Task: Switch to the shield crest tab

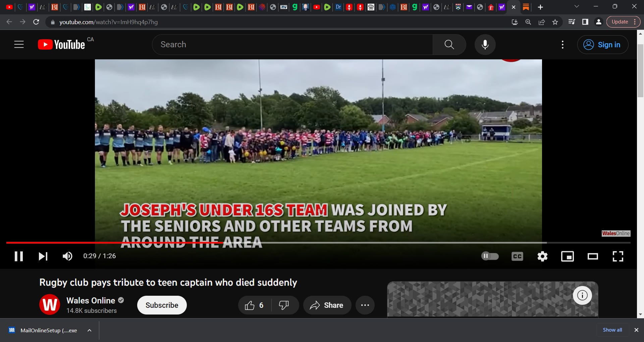Action: 458,7
